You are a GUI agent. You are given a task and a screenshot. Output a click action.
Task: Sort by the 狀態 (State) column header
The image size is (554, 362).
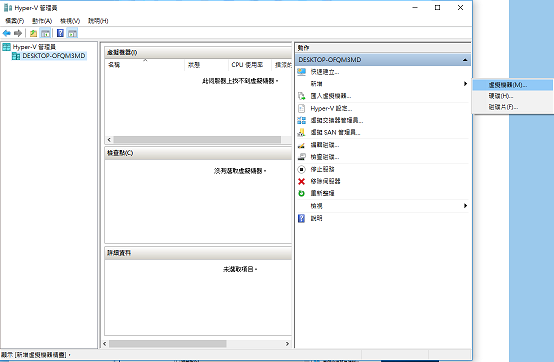pyautogui.click(x=206, y=65)
